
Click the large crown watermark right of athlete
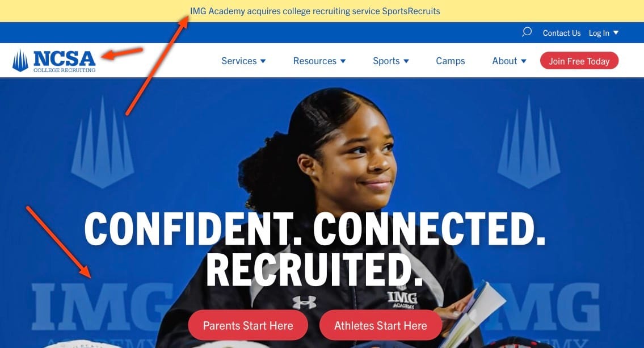[529, 142]
